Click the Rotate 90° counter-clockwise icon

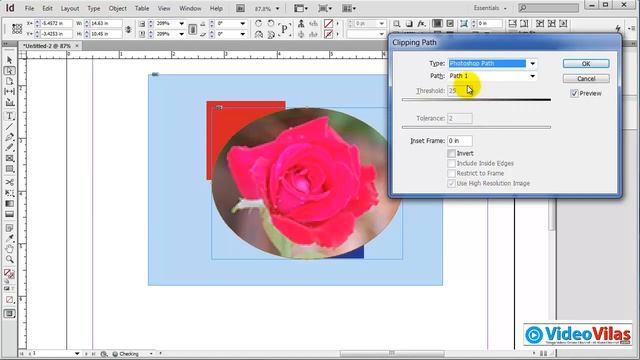click(x=271, y=24)
